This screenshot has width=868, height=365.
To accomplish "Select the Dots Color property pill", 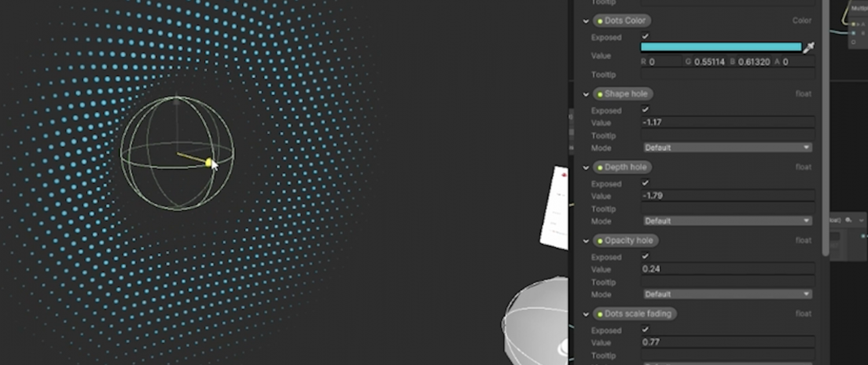I will [x=622, y=21].
